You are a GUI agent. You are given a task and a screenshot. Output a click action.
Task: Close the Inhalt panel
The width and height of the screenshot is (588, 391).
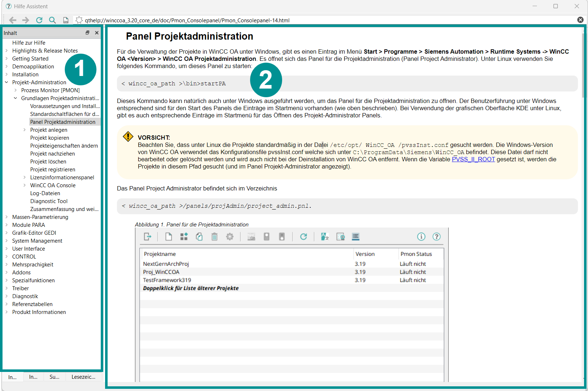point(97,33)
